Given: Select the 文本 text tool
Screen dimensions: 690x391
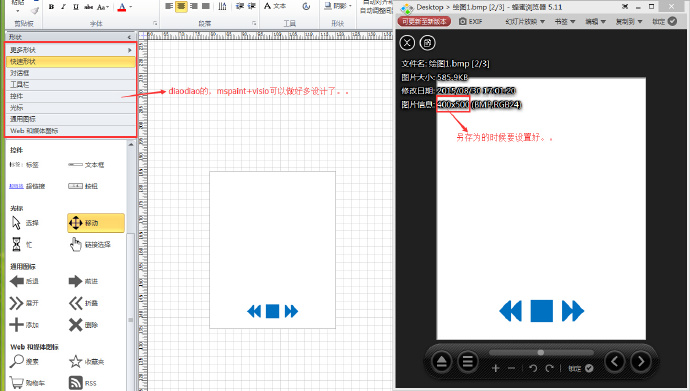Looking at the screenshot, I should (x=275, y=6).
